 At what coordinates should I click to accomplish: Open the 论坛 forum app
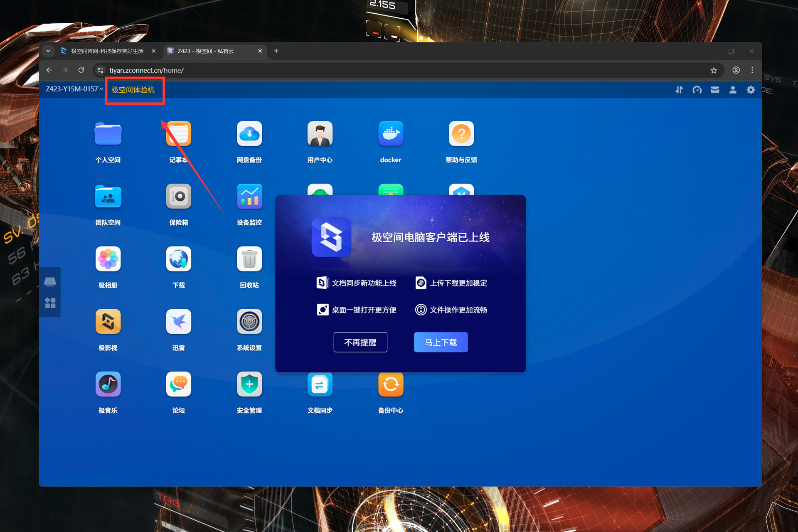[179, 384]
